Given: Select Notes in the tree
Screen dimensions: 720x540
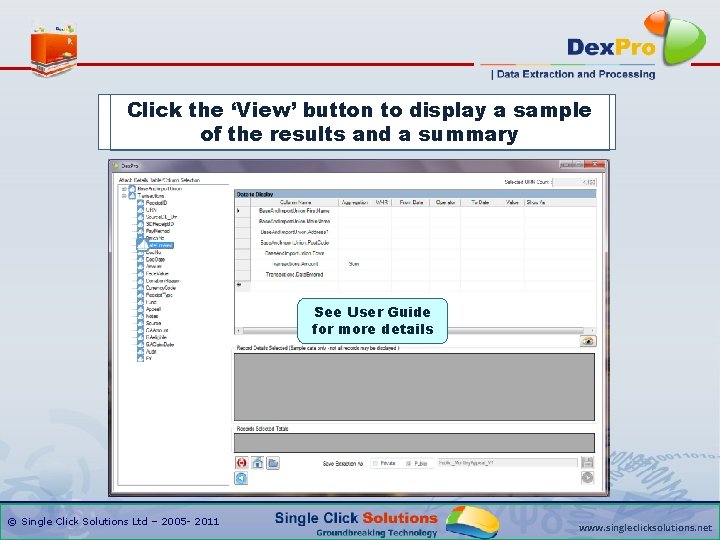Looking at the screenshot, I should click(152, 316).
